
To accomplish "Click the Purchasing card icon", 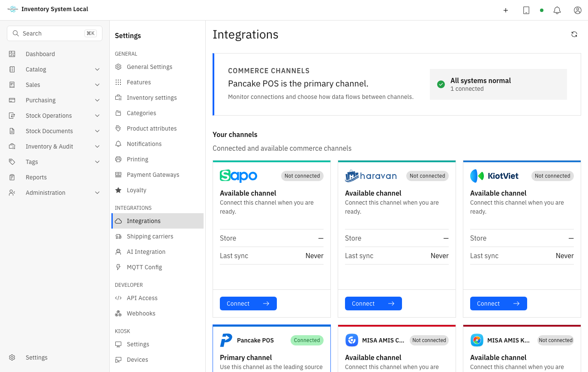I will (x=12, y=100).
